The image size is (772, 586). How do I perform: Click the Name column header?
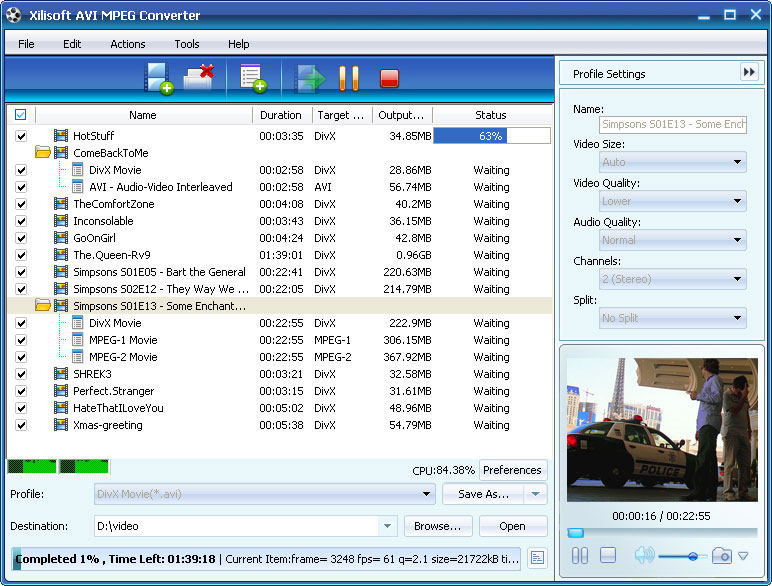click(143, 115)
